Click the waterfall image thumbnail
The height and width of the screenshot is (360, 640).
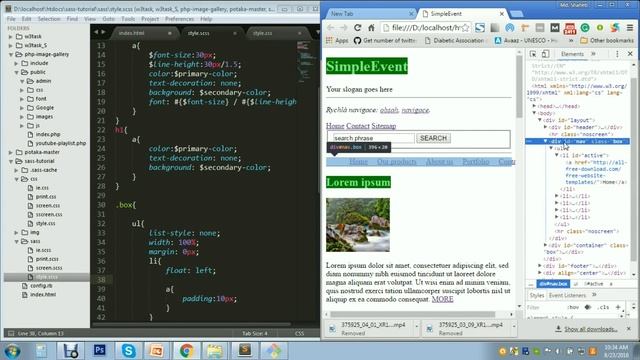click(358, 225)
